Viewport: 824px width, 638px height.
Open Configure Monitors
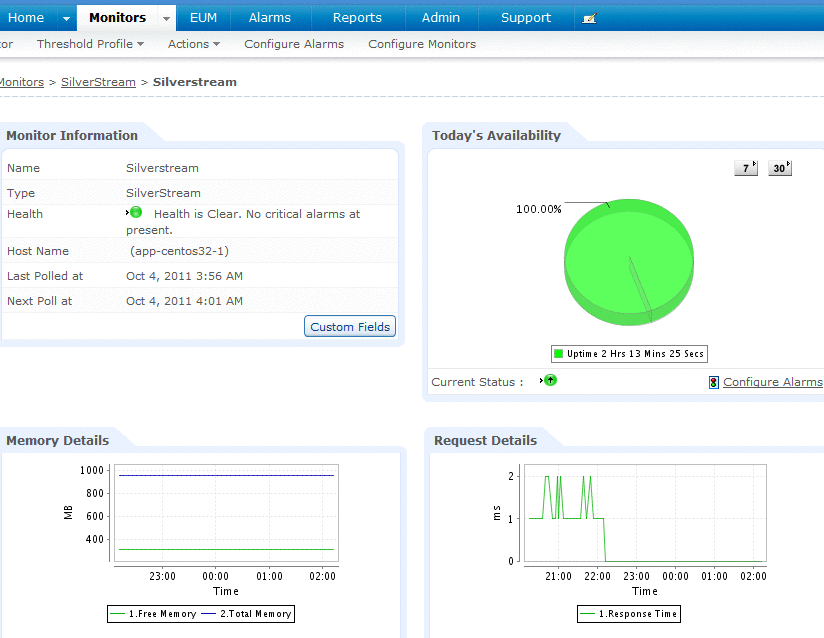coord(421,43)
